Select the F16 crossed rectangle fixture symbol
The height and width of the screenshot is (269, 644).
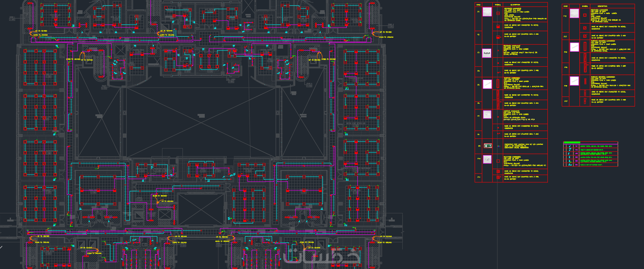click(585, 81)
